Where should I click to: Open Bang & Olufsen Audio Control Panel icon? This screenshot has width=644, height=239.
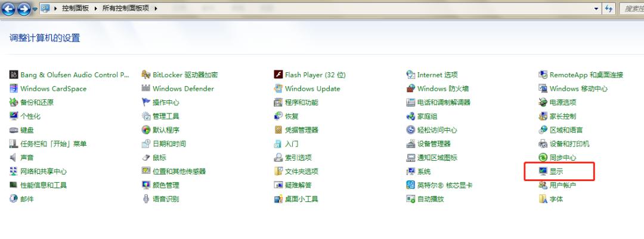coord(14,75)
